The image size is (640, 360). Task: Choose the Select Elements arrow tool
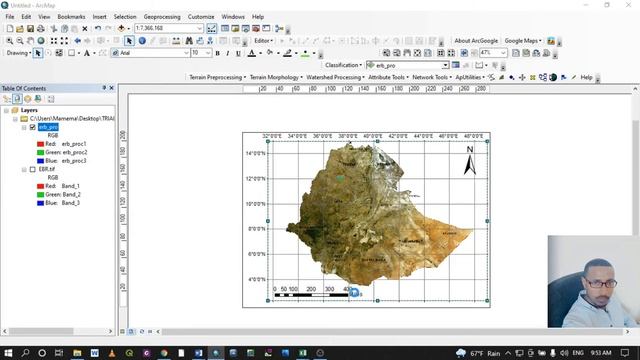pyautogui.click(x=129, y=41)
